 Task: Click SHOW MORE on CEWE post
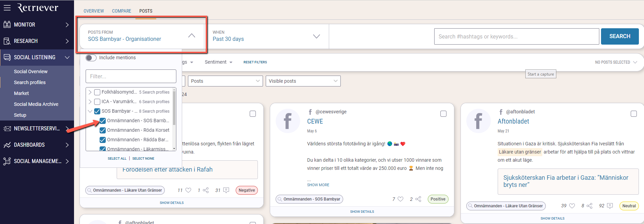318,185
